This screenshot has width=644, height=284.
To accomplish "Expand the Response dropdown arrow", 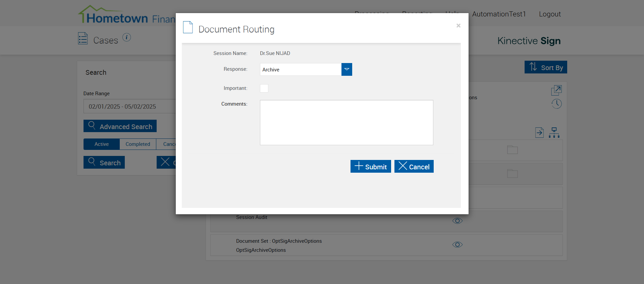I will coord(346,69).
